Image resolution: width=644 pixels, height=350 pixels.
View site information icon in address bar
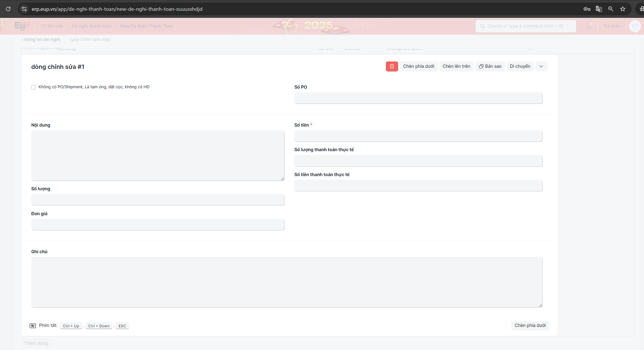pyautogui.click(x=24, y=9)
